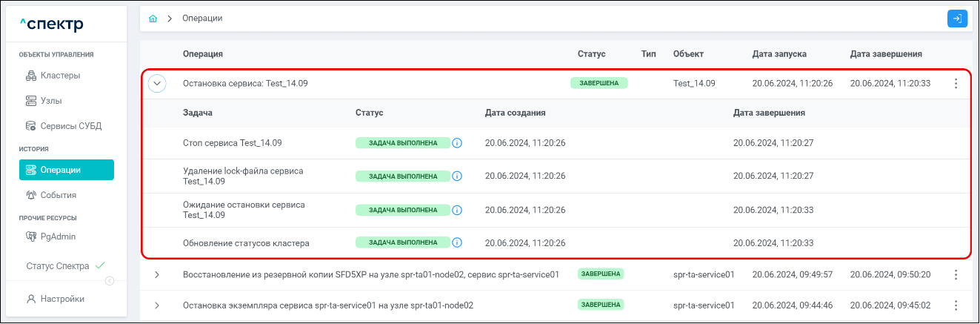Screen dimensions: 980x324
Task: Click the Кластеры icon
Action: pos(31,75)
